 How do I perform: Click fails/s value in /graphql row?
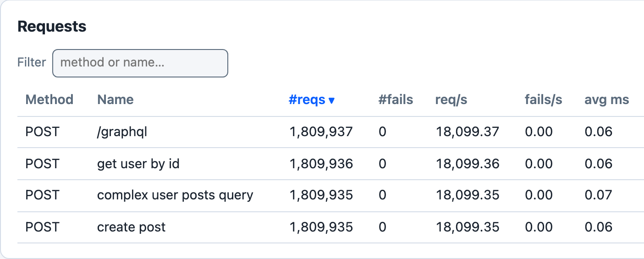(x=539, y=132)
